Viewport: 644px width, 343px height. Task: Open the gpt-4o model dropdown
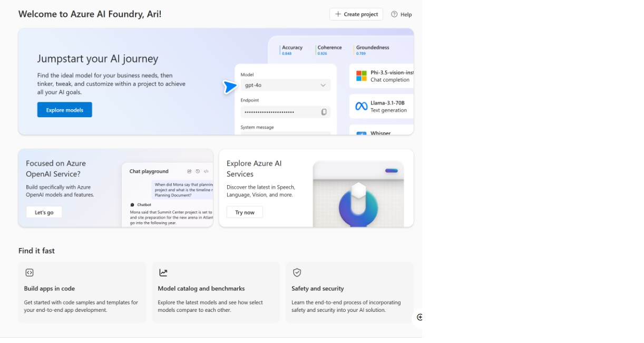coord(286,85)
